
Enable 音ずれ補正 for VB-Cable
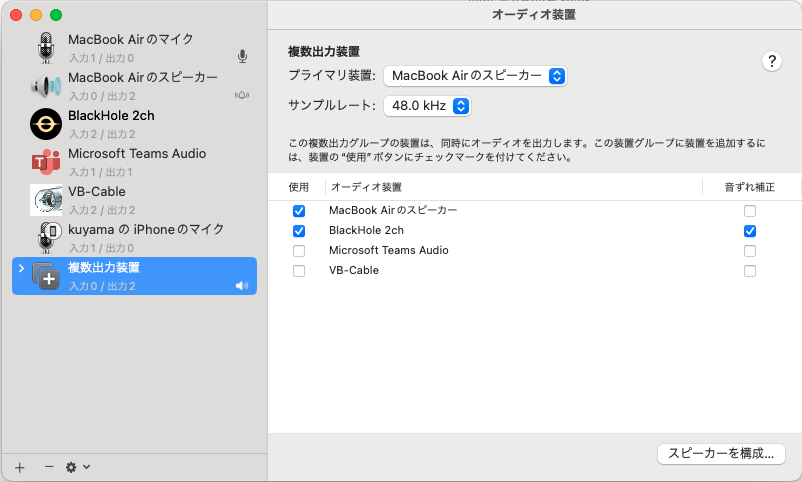tap(750, 271)
